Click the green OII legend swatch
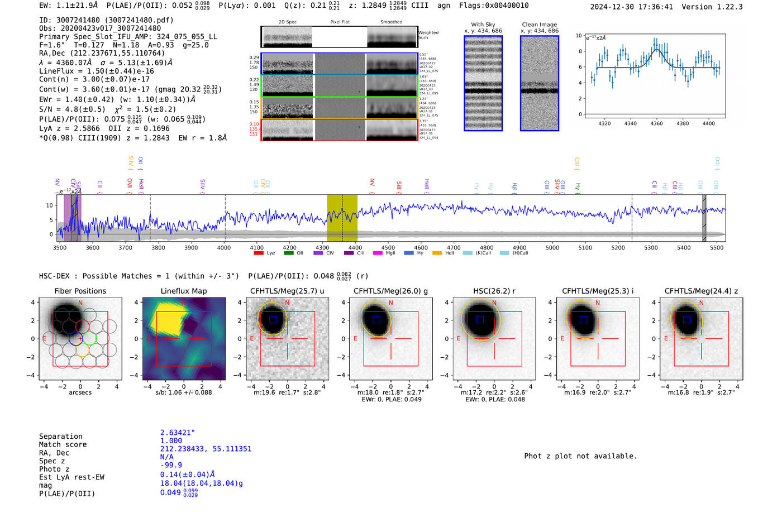Image resolution: width=782 pixels, height=532 pixels. coord(289,253)
